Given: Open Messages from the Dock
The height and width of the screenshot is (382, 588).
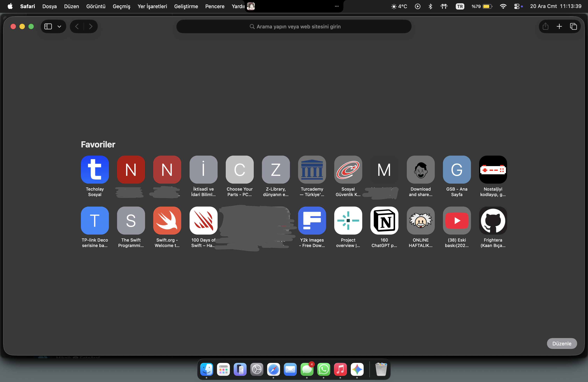Looking at the screenshot, I should (x=307, y=369).
